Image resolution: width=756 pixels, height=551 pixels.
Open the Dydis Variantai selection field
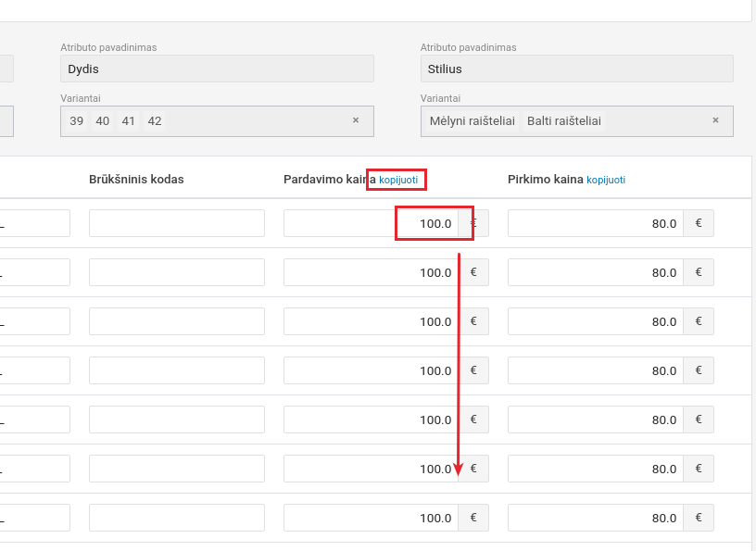click(250, 120)
